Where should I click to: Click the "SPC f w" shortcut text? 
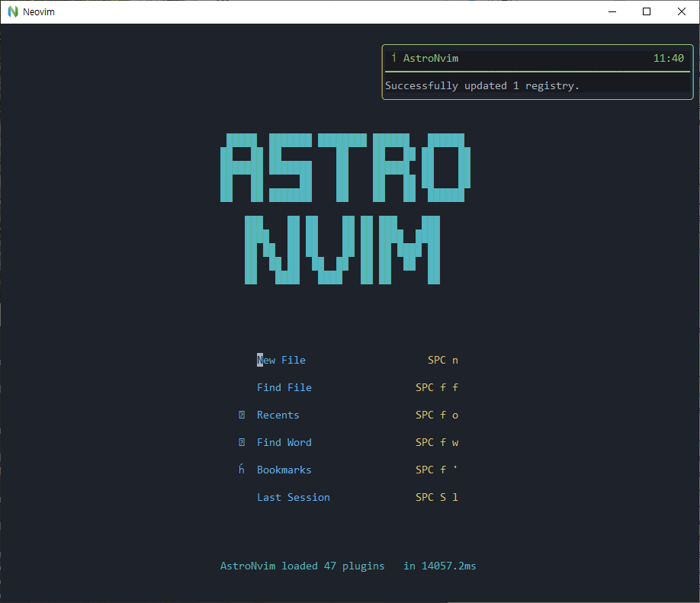tap(437, 442)
